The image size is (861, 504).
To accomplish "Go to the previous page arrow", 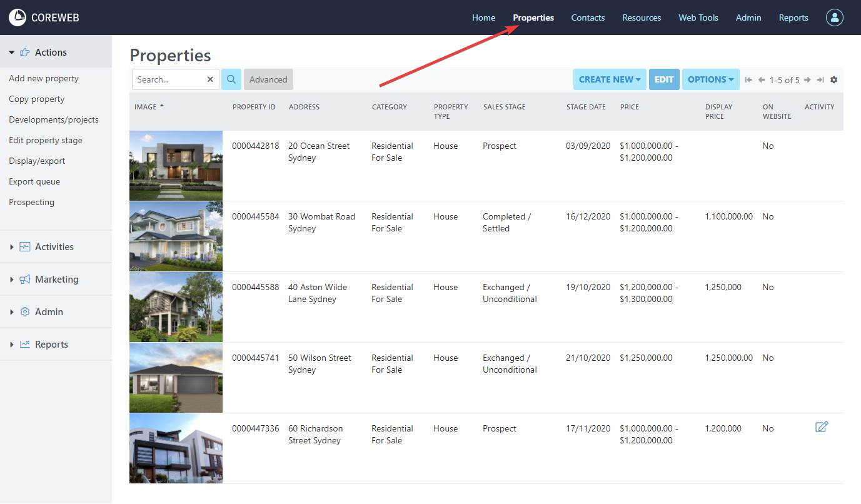I will pyautogui.click(x=762, y=80).
